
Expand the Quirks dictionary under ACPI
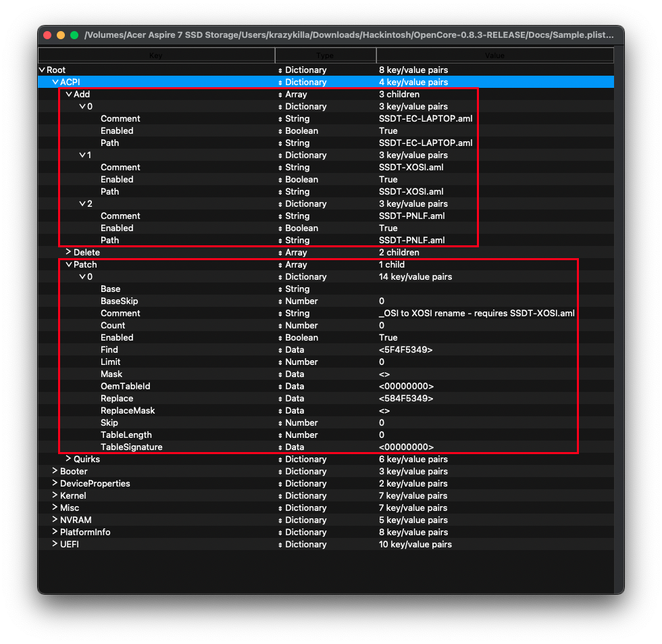tap(68, 460)
